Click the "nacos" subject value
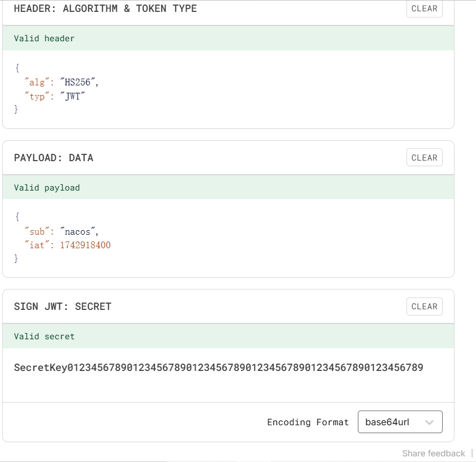 tap(79, 232)
